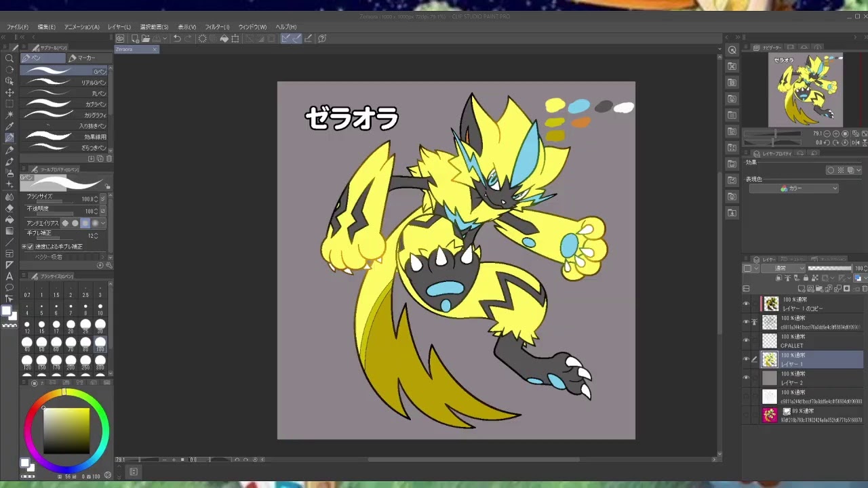
Task: Open the 通常 blending mode dropdown
Action: pos(783,268)
